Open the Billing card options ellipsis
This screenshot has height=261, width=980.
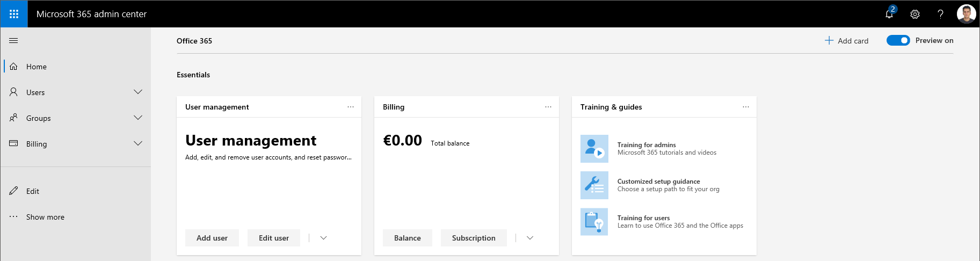548,107
